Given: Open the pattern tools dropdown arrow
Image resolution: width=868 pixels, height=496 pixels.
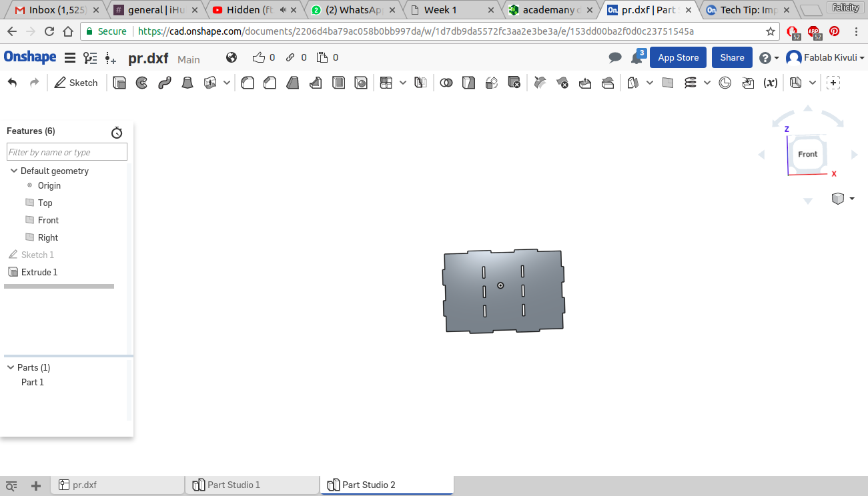Looking at the screenshot, I should click(403, 83).
